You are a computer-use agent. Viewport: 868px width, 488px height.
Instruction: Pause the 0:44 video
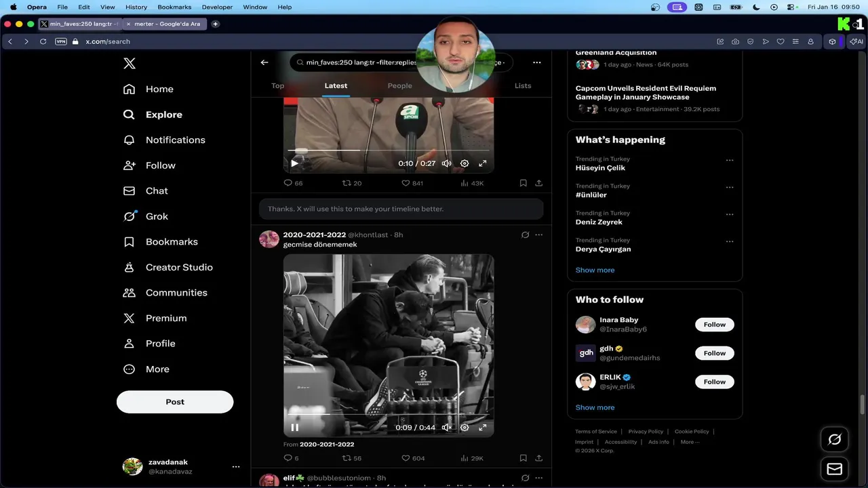(x=294, y=427)
